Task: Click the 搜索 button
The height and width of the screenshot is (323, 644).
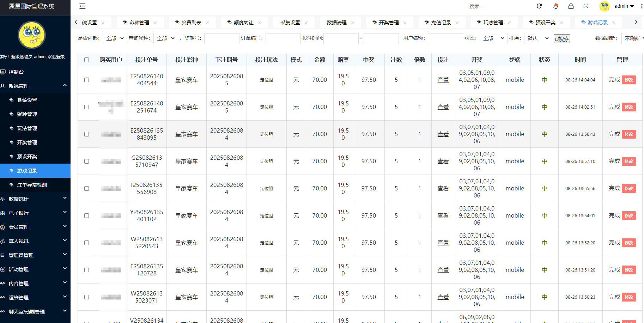Action: pyautogui.click(x=562, y=38)
